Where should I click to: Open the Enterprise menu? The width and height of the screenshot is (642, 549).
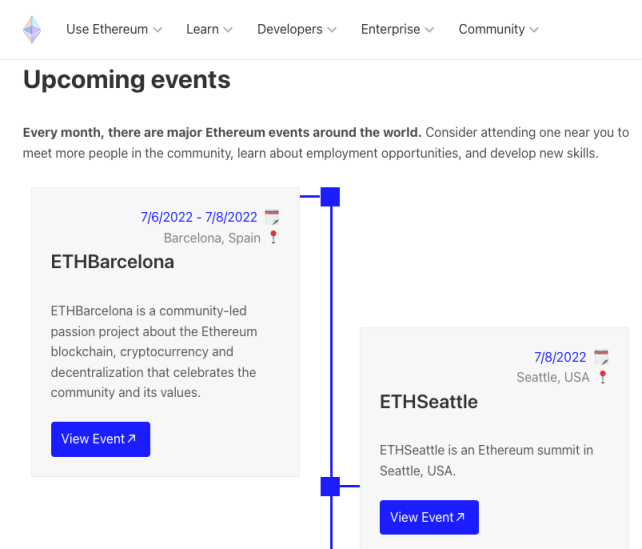click(397, 30)
